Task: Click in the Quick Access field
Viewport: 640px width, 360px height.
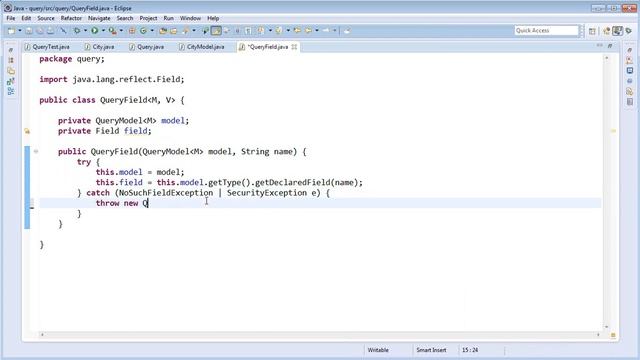Action: pos(546,31)
